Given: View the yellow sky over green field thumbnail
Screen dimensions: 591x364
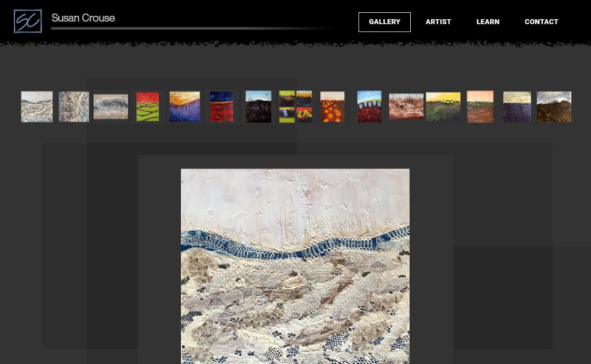Looking at the screenshot, I should point(443,107).
